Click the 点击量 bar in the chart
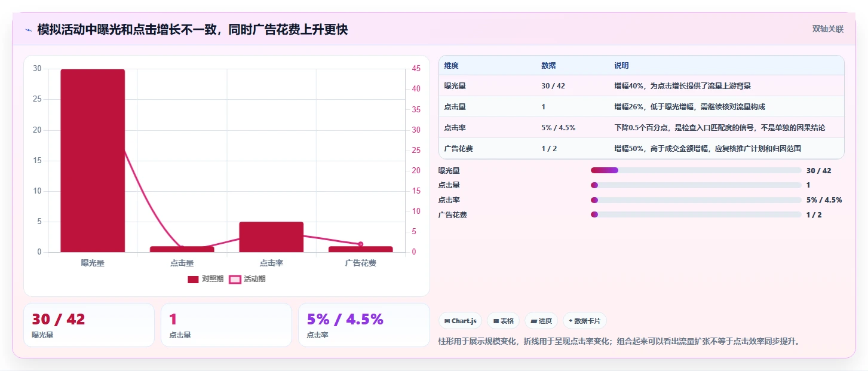The height and width of the screenshot is (371, 868). pyautogui.click(x=182, y=249)
